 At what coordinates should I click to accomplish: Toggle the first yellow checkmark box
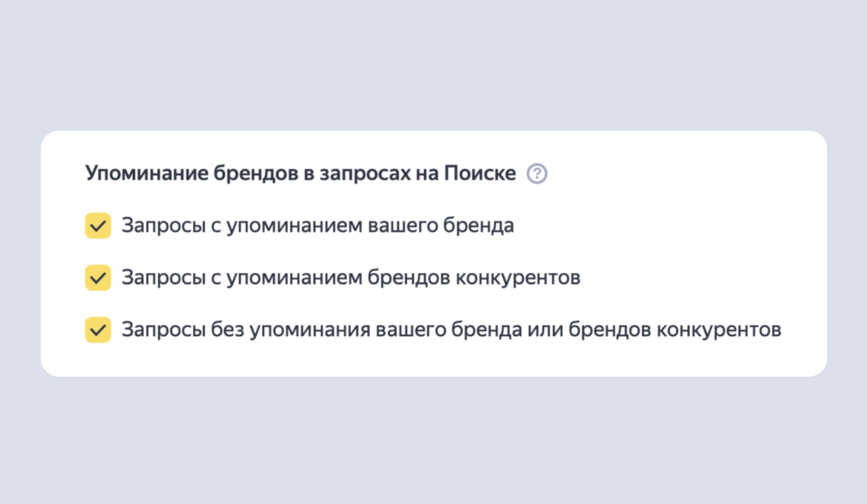[x=98, y=225]
